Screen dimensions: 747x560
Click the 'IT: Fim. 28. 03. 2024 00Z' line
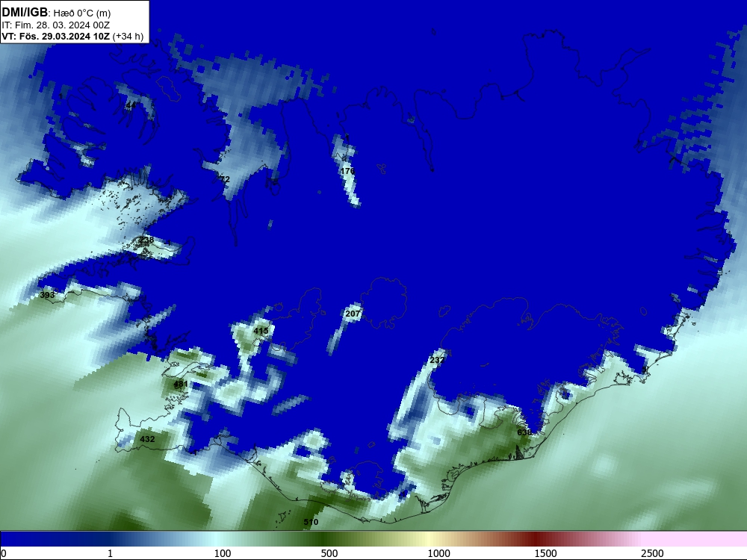56,25
